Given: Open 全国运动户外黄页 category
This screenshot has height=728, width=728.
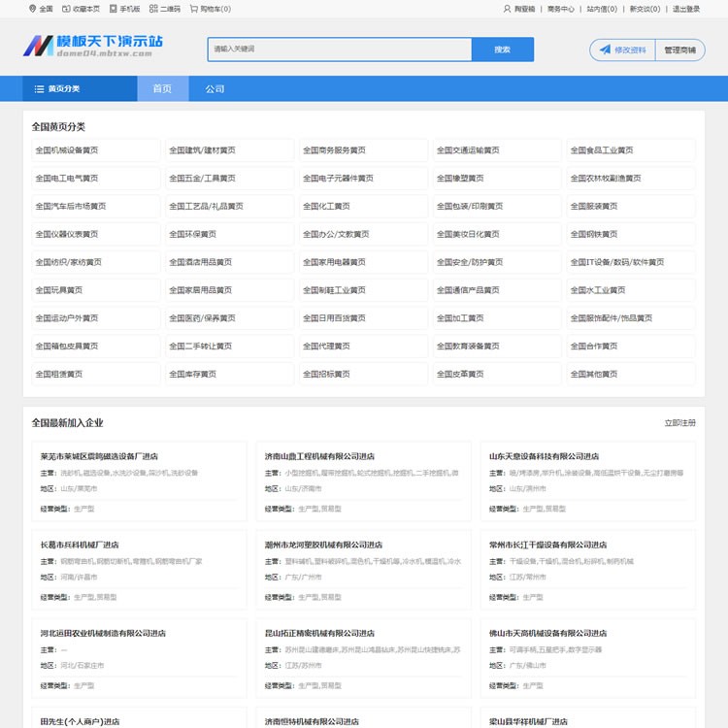Looking at the screenshot, I should click(x=96, y=317).
